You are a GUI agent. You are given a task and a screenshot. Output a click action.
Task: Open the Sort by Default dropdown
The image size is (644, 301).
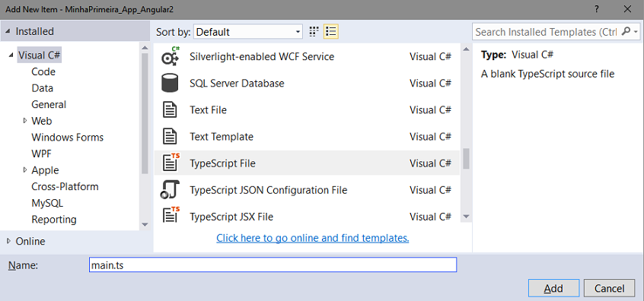click(x=248, y=32)
